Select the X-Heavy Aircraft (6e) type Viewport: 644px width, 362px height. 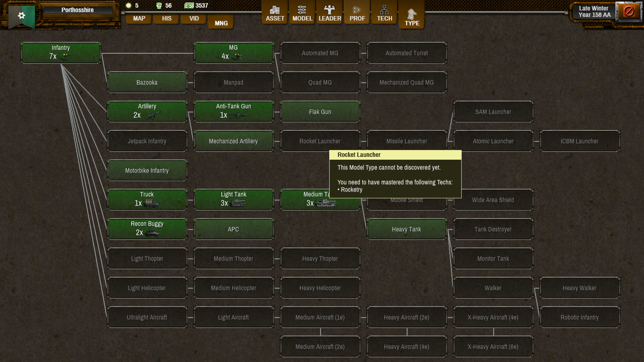[x=493, y=347]
